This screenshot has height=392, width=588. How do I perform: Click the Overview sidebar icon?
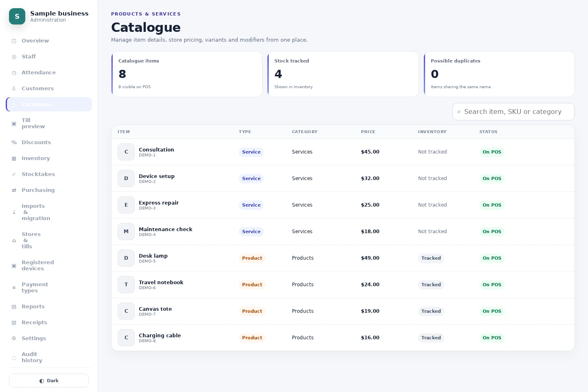14,41
